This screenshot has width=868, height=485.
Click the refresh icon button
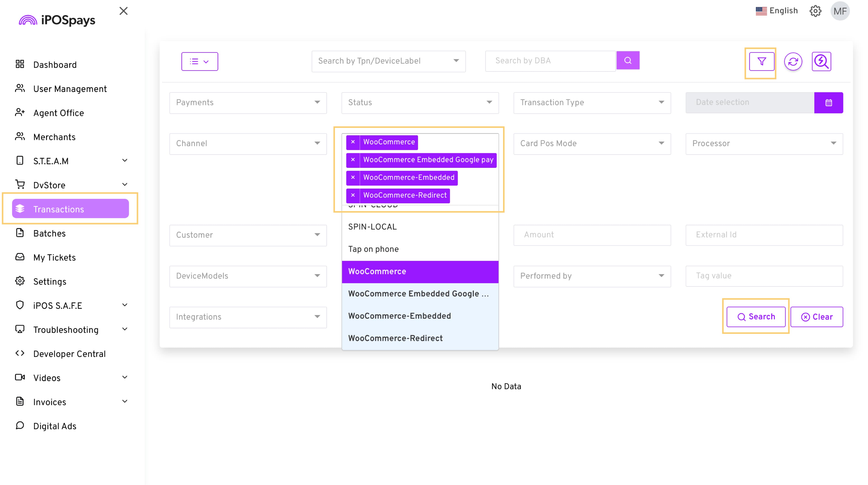point(793,62)
